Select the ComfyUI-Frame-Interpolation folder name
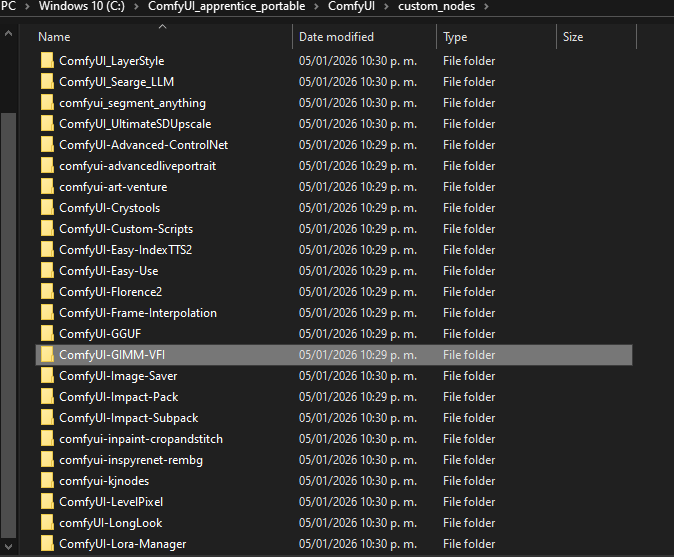 [x=138, y=313]
